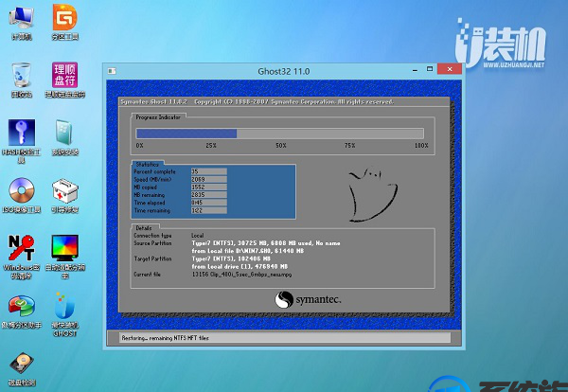Click the Connection type Local value
The image size is (568, 392).
coord(198,236)
